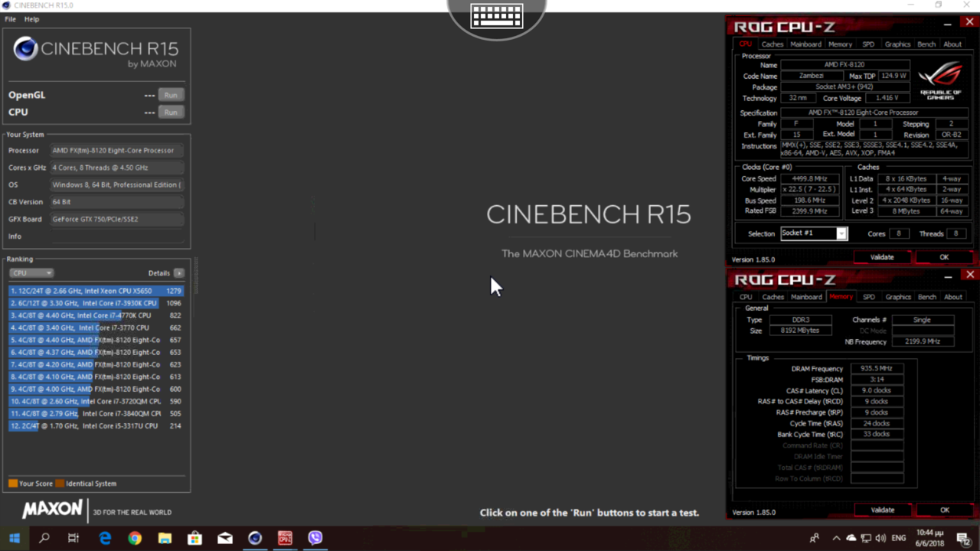This screenshot has width=980, height=551.
Task: Open About tab in lower CPU-Z window
Action: click(953, 297)
